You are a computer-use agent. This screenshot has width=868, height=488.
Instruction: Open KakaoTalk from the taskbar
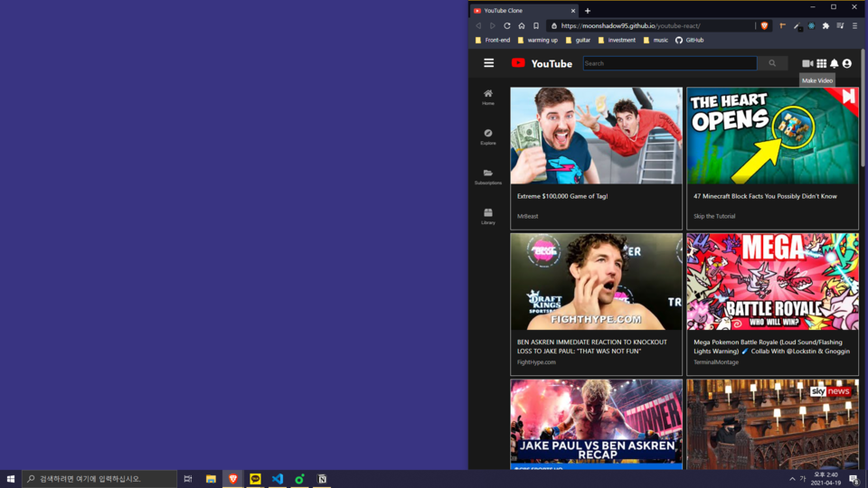pyautogui.click(x=255, y=479)
